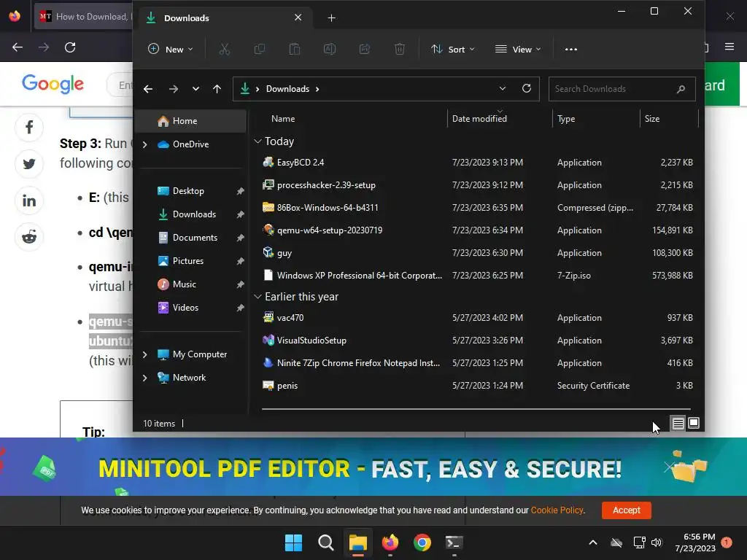Expand OneDrive in navigation pane
747x560 pixels.
click(145, 144)
